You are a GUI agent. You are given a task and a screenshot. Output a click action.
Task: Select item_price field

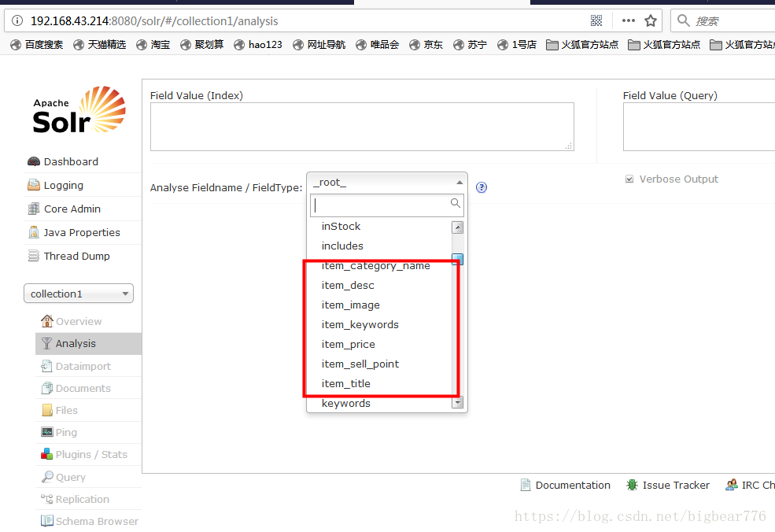348,345
